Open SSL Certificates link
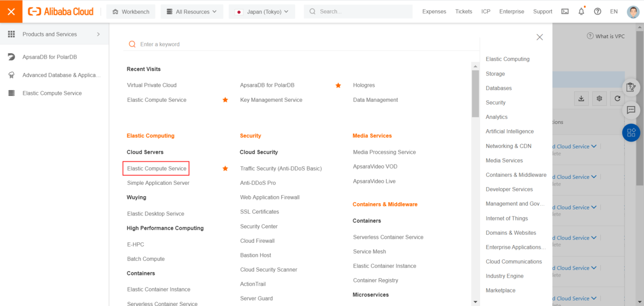The height and width of the screenshot is (306, 644). (260, 212)
